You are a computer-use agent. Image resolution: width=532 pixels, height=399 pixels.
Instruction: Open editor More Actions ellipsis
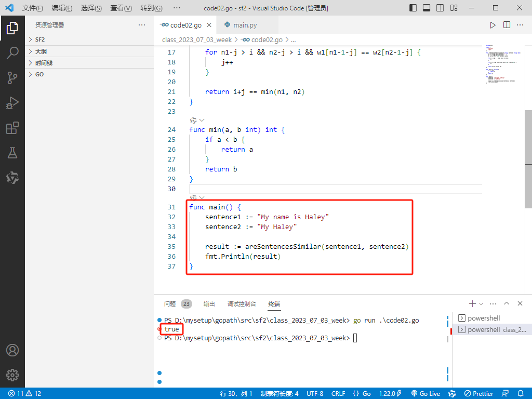click(520, 25)
